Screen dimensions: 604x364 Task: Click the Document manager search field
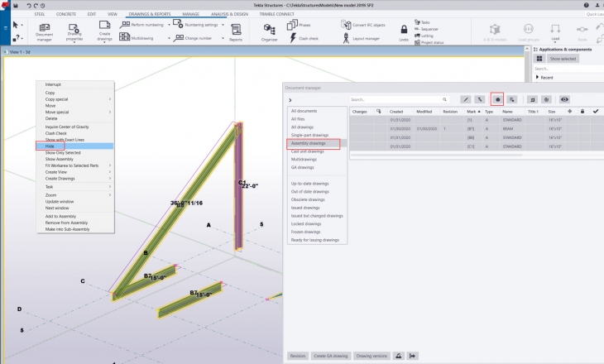[x=397, y=98]
